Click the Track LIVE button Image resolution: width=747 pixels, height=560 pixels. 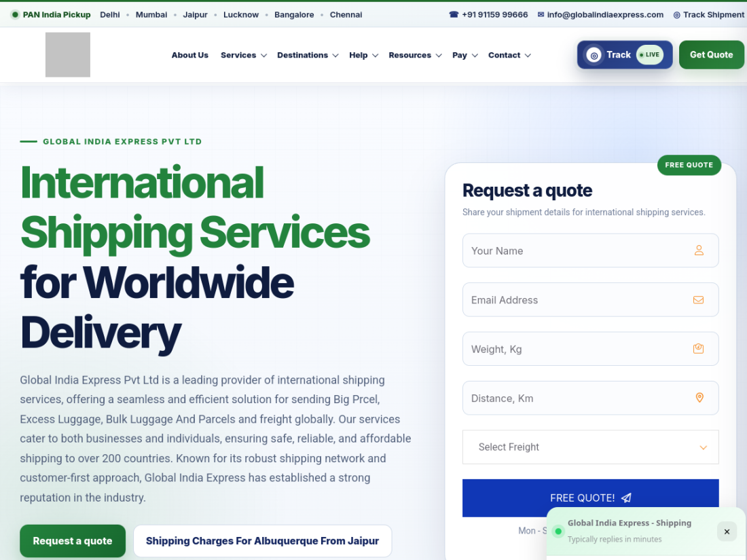coord(625,55)
